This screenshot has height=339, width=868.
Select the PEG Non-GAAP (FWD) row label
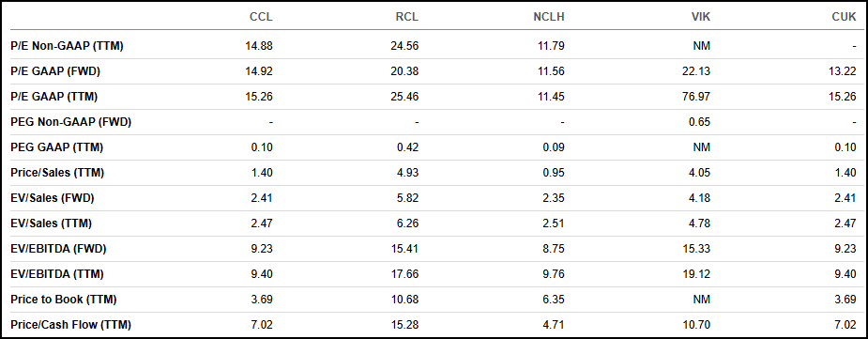coord(71,122)
